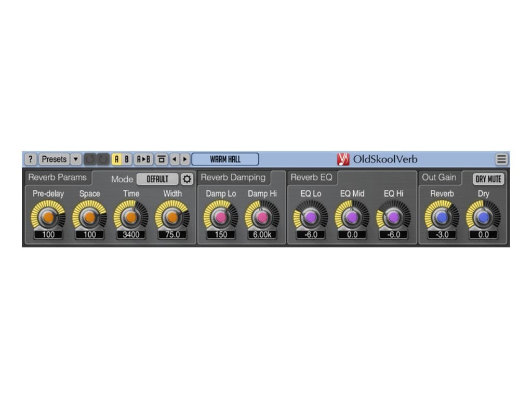
Task: Click the EQ Hi knob
Action: click(x=394, y=217)
